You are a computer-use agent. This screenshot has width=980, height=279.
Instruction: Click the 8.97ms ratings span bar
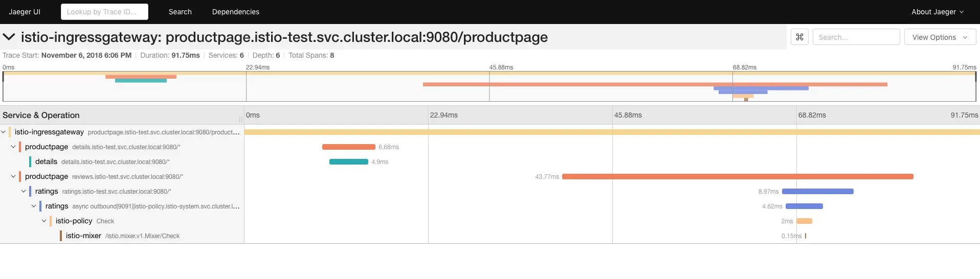[818, 191]
